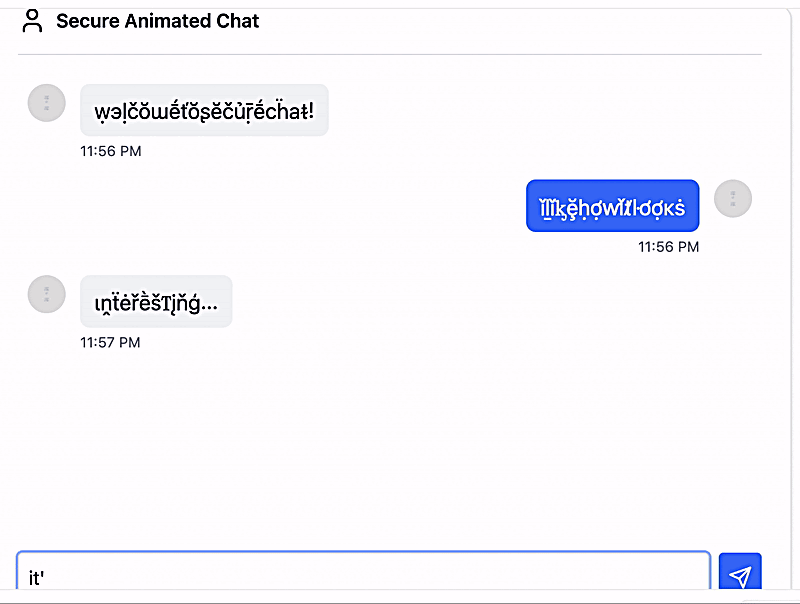Image resolution: width=800 pixels, height=604 pixels.
Task: Click avatar beside the 'interesting...' message
Action: click(x=46, y=294)
